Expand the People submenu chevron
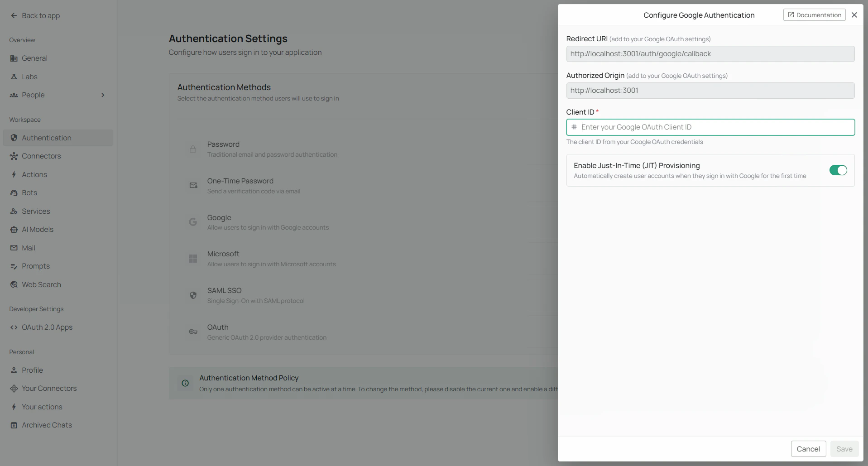Viewport: 868px width, 466px height. pyautogui.click(x=103, y=95)
